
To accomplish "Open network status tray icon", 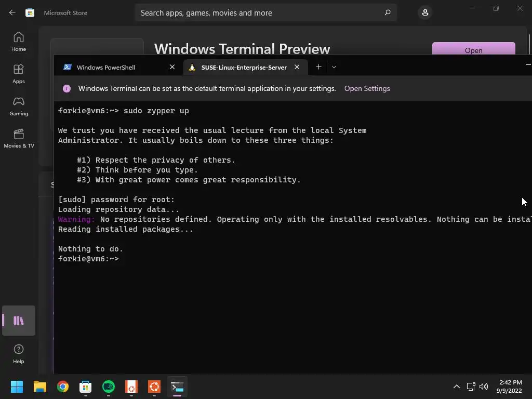I will 471,387.
